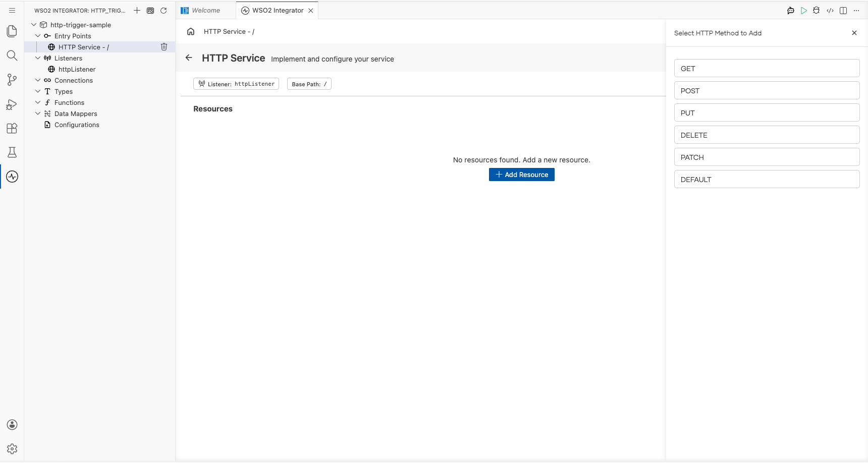Collapse the Listeners section
The width and height of the screenshot is (868, 463).
pos(38,58)
